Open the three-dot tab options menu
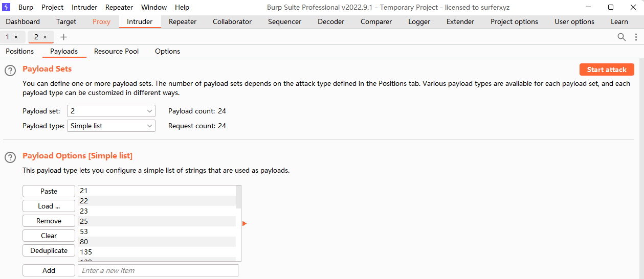 click(x=636, y=37)
